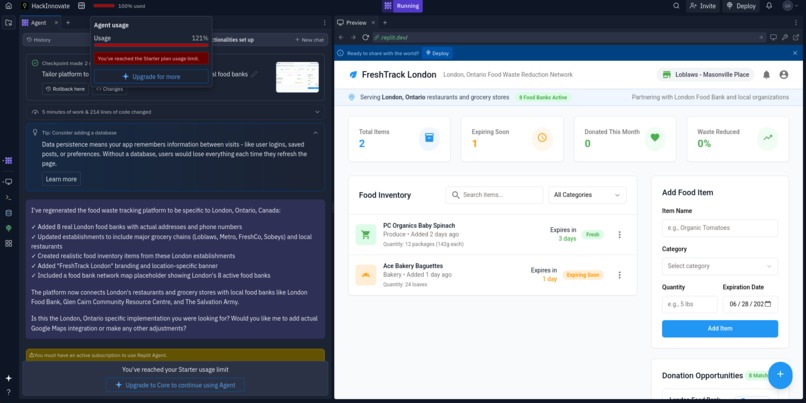The height and width of the screenshot is (403, 806).
Task: Open the Expiration Date calendar picker
Action: click(x=768, y=304)
